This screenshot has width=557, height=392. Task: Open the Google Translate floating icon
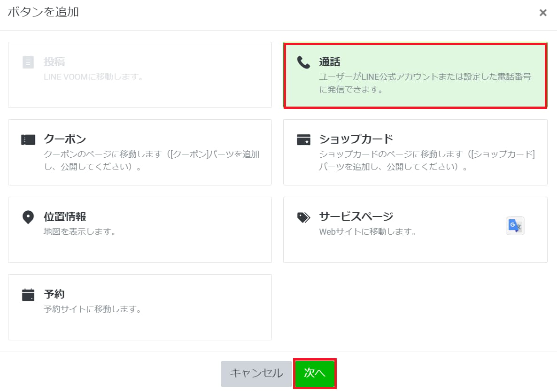point(515,226)
